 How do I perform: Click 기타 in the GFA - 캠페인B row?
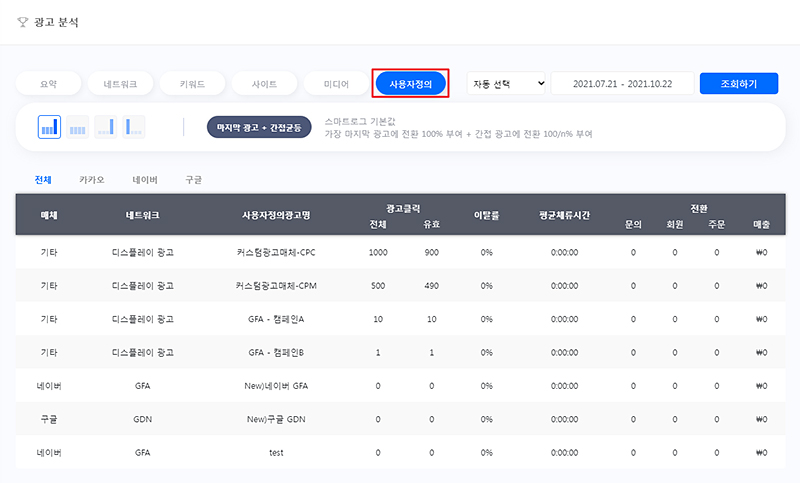coord(49,352)
